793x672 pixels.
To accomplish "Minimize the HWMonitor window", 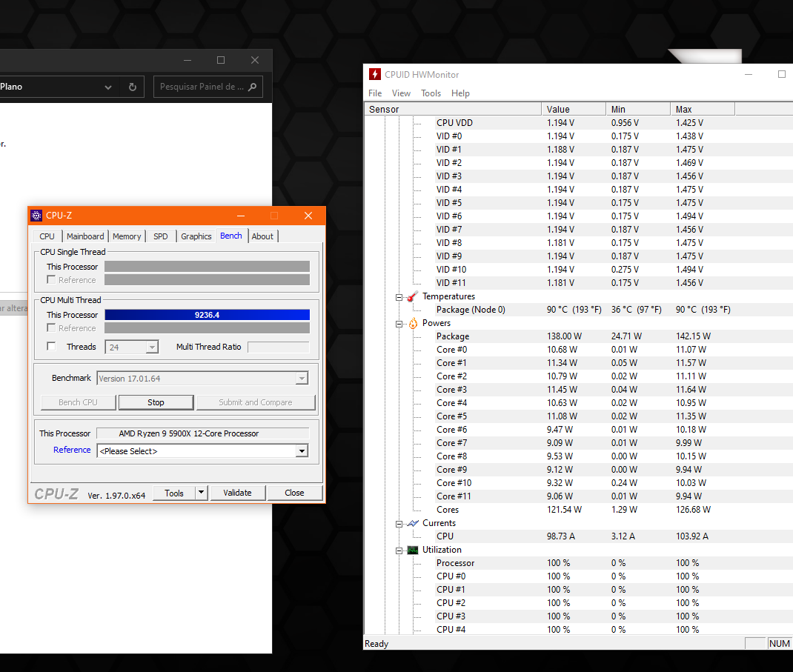I will (x=749, y=74).
